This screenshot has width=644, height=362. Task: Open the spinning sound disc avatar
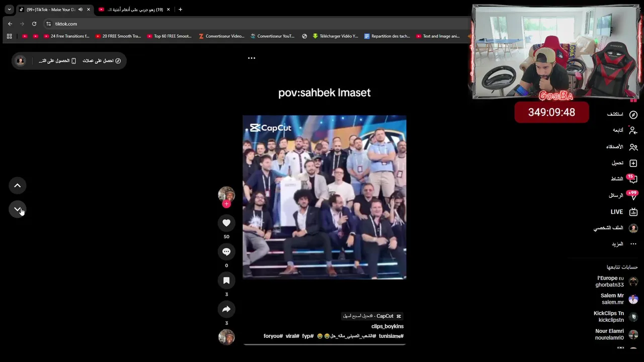click(226, 337)
